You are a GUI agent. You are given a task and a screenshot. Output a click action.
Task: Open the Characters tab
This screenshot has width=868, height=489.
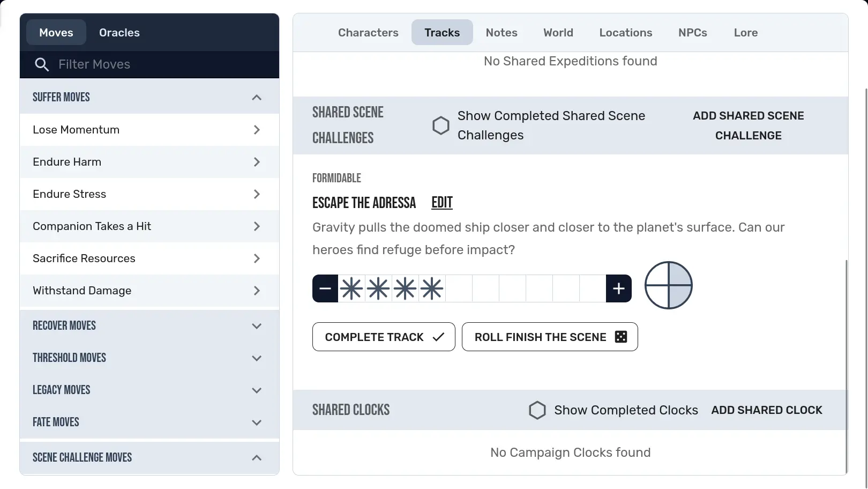[x=368, y=33]
